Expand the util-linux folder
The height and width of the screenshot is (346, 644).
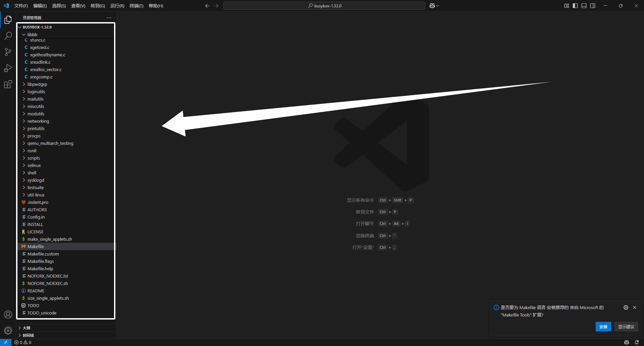66,195
